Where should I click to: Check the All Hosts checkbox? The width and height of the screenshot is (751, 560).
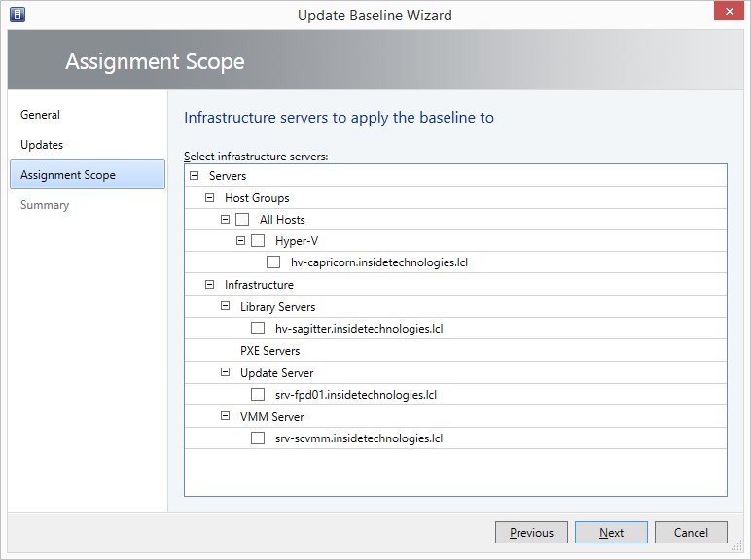[x=242, y=219]
